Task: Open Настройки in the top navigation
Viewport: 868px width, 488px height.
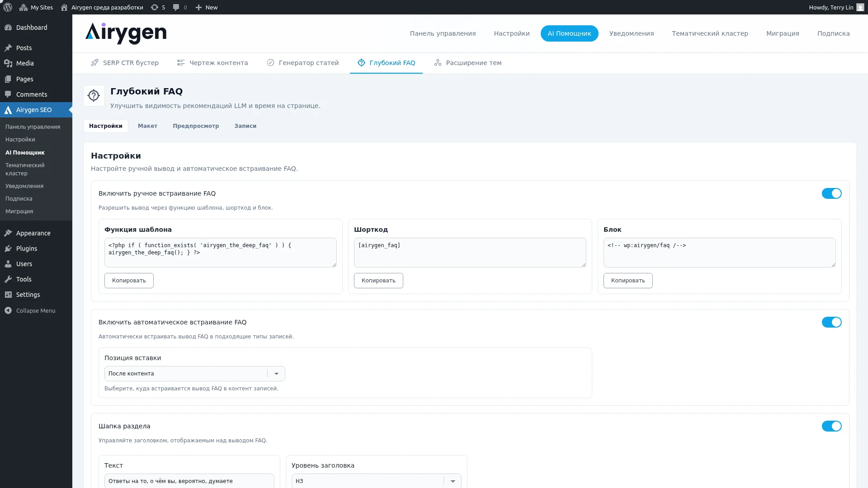Action: (x=512, y=33)
